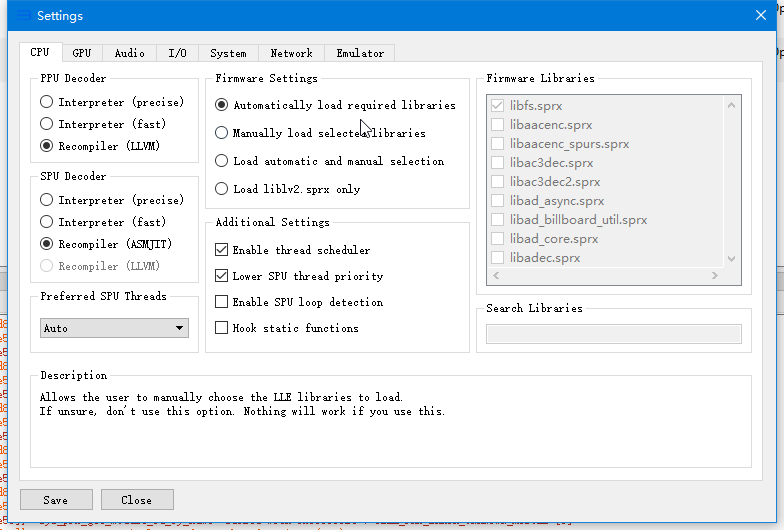Screen dimensions: 784x530
Task: Select SPU Interpreter (fast) option
Action: tap(103, 222)
